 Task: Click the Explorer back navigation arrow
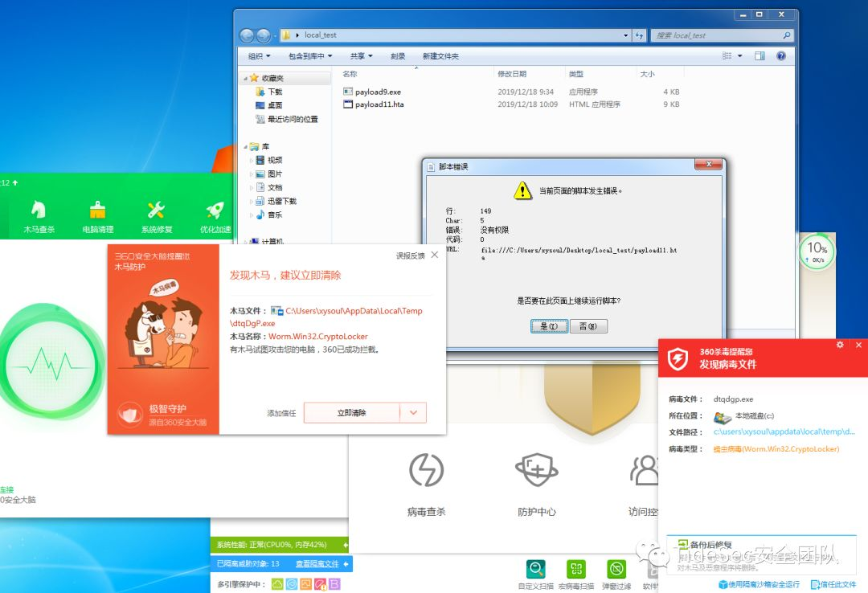click(x=247, y=35)
